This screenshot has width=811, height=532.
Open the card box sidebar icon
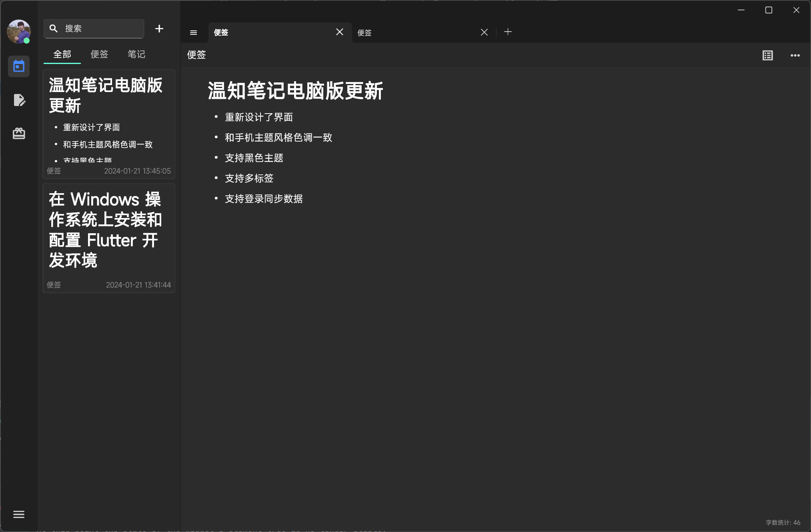(x=19, y=133)
